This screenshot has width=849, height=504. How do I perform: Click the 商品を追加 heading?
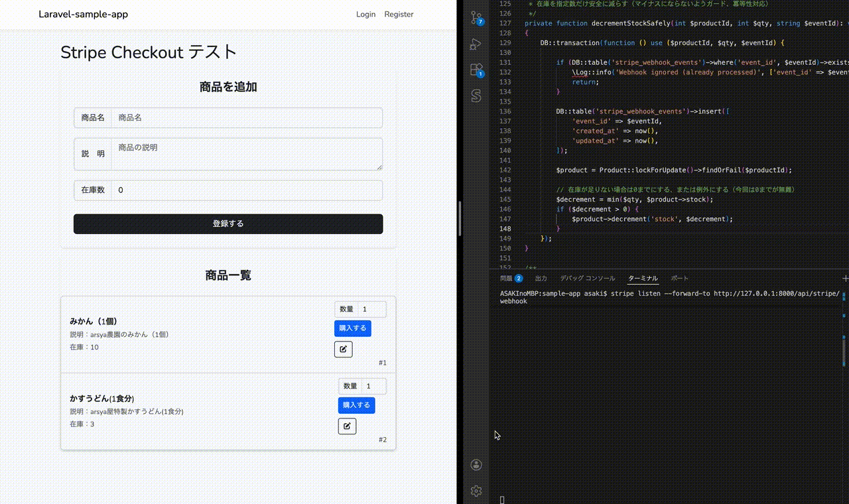pos(228,87)
